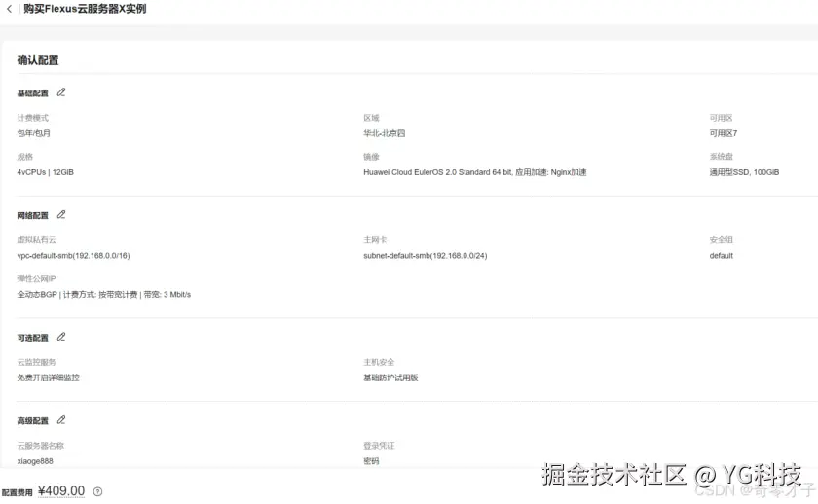Select the 免费开启详细监控 monitoring value
Screen dimensions: 818x504
coord(48,378)
